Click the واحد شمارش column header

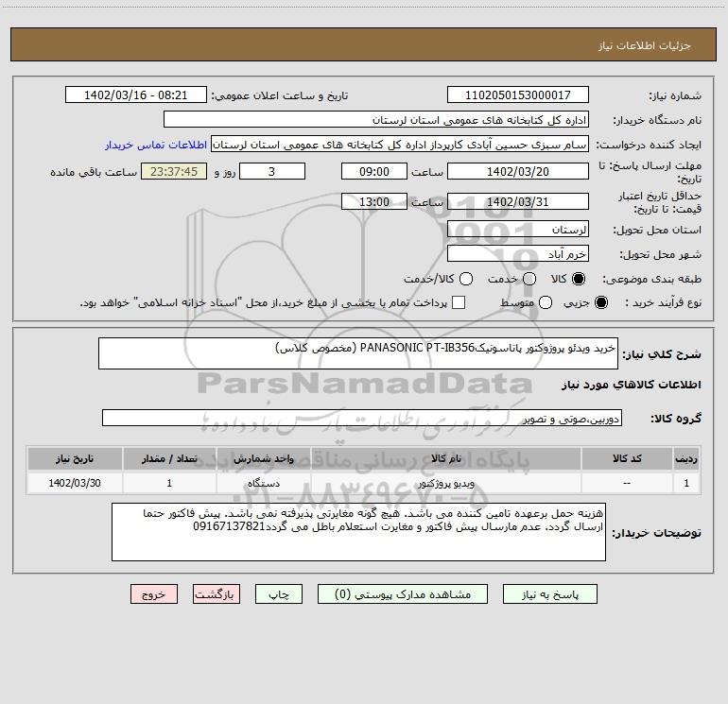[263, 458]
